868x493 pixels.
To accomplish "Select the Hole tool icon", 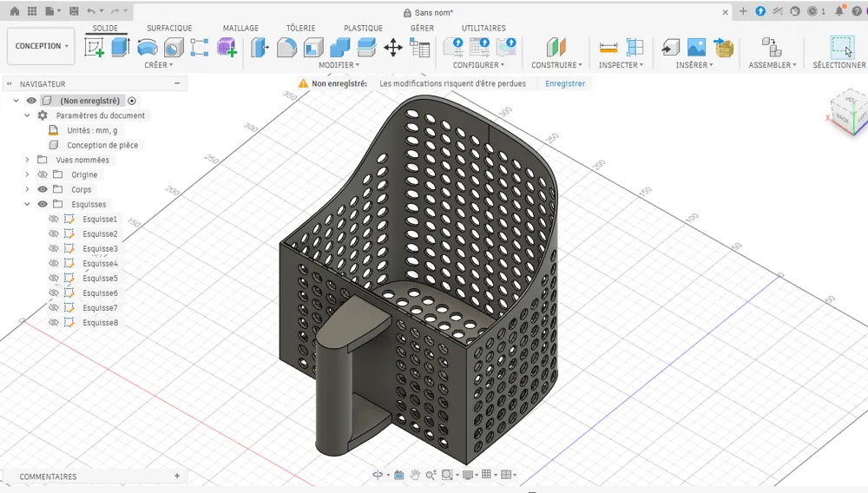I will [174, 48].
